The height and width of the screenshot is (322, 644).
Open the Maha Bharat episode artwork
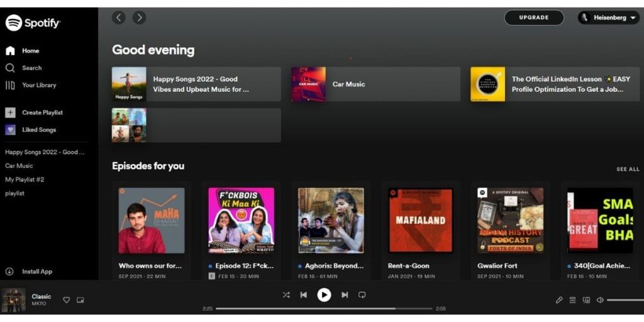pyautogui.click(x=152, y=221)
